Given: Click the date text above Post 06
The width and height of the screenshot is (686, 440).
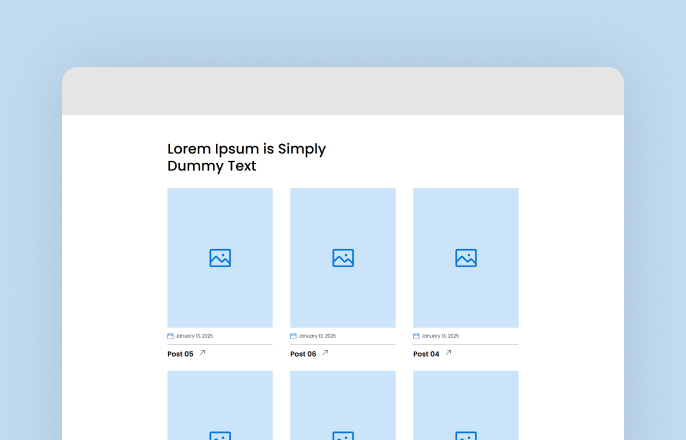Looking at the screenshot, I should coord(317,336).
